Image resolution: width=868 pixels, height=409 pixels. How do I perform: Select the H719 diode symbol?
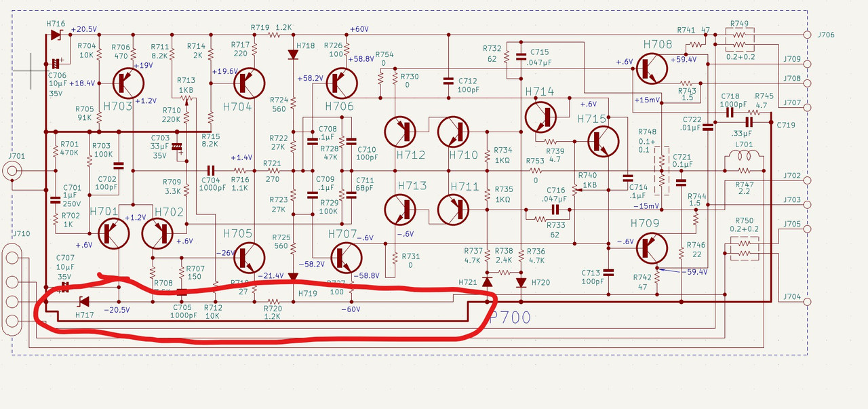tap(293, 277)
